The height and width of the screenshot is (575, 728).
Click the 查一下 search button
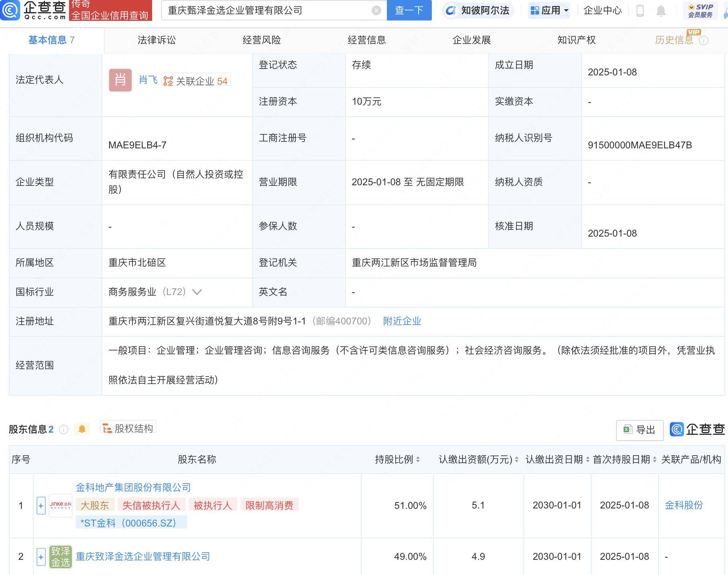[x=409, y=11]
